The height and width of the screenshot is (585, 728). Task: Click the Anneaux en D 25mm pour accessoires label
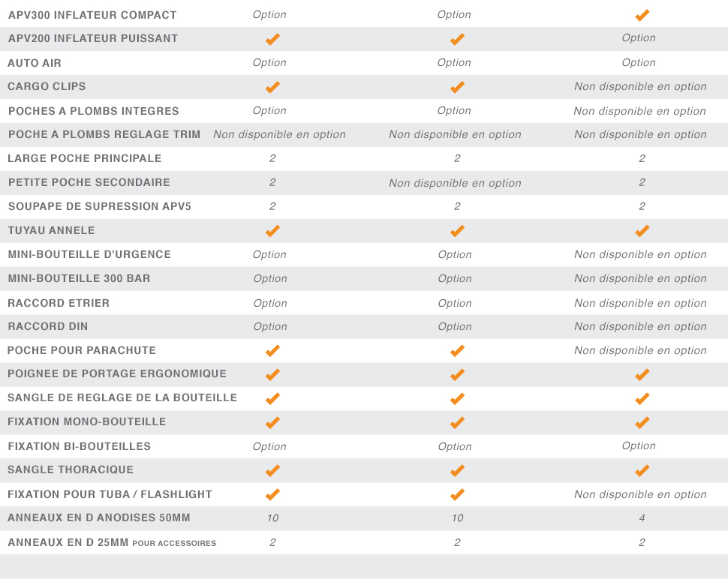(112, 542)
